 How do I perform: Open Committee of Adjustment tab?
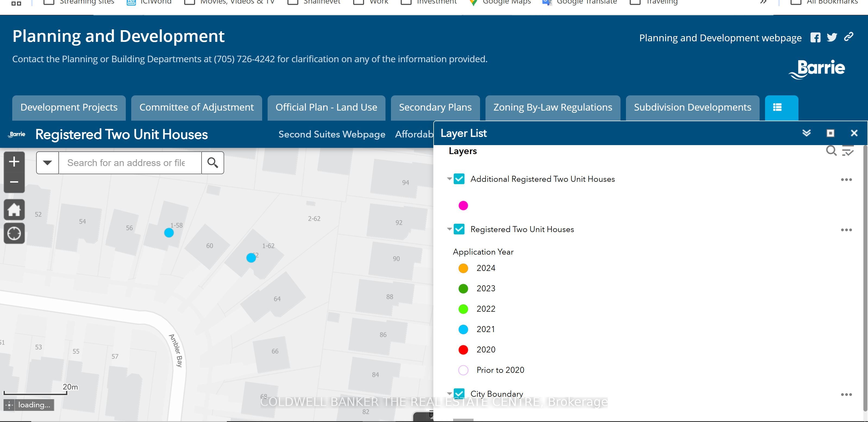[x=196, y=108]
